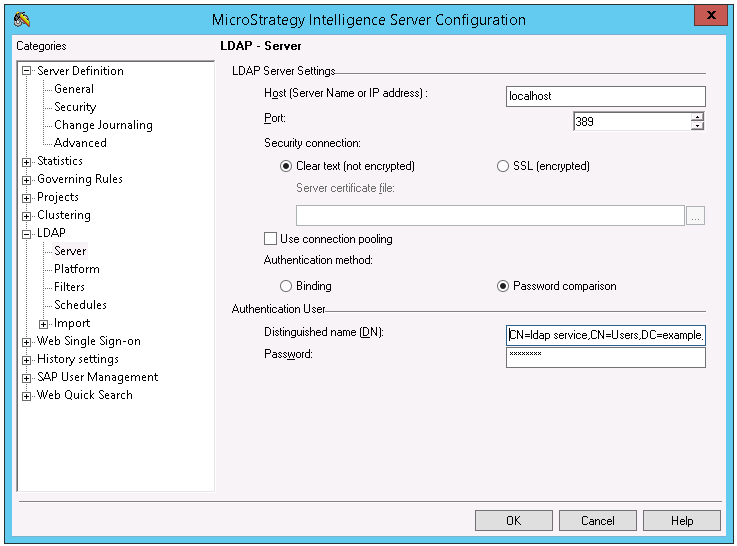This screenshot has width=737, height=546.
Task: Increase the port with up arrow
Action: 698,117
